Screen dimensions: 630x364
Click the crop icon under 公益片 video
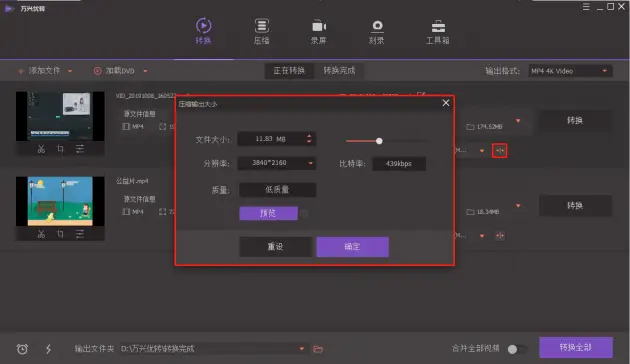click(60, 234)
